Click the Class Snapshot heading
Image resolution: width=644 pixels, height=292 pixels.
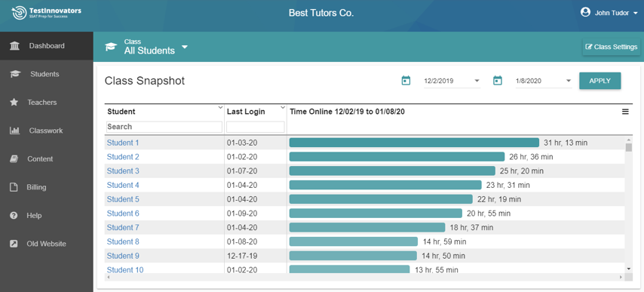coord(145,81)
